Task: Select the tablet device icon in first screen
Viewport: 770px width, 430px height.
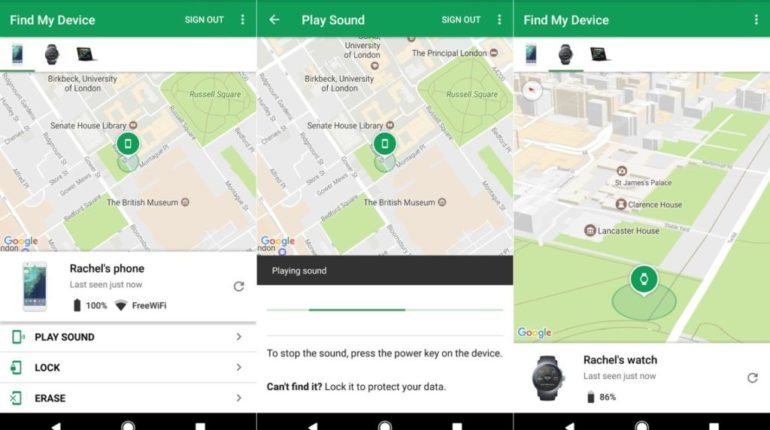Action: (x=85, y=54)
